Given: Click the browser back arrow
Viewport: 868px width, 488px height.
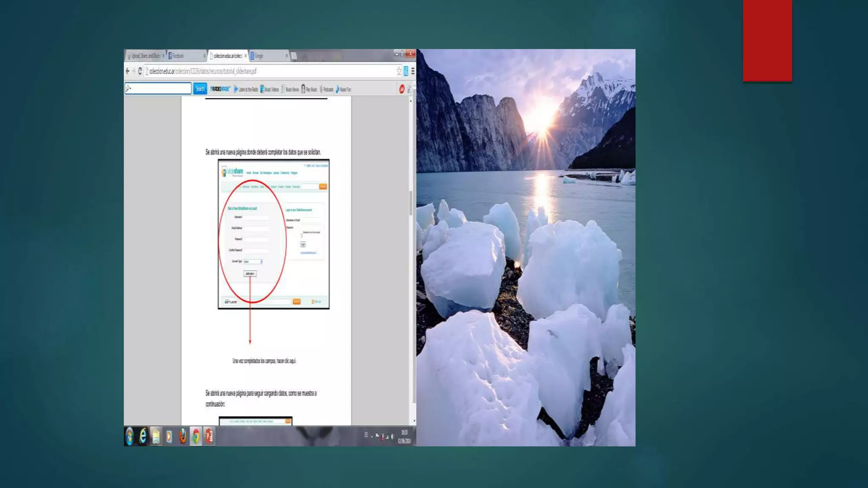Looking at the screenshot, I should pos(128,71).
